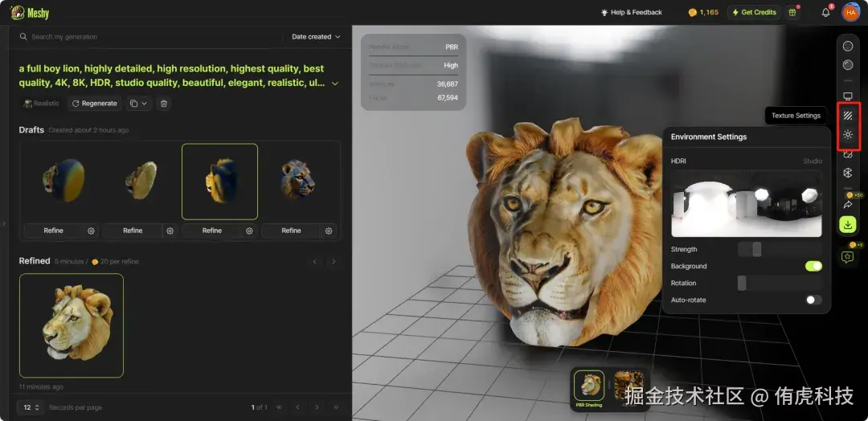Go to last page of records

coord(335,407)
